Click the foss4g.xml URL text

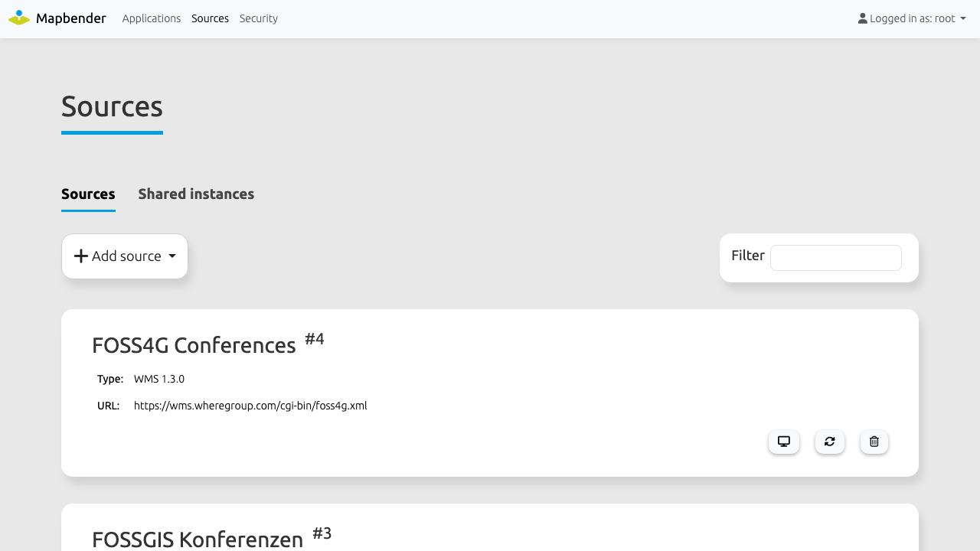(x=250, y=406)
